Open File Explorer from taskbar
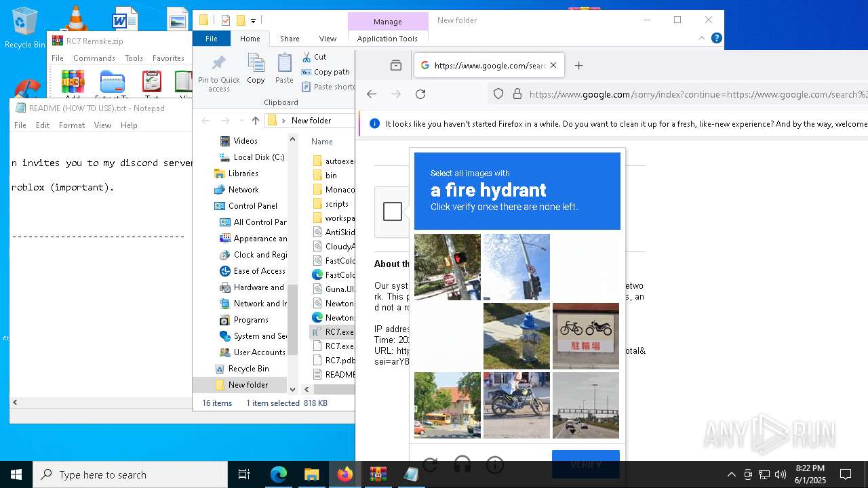The image size is (868, 488). pyautogui.click(x=311, y=474)
